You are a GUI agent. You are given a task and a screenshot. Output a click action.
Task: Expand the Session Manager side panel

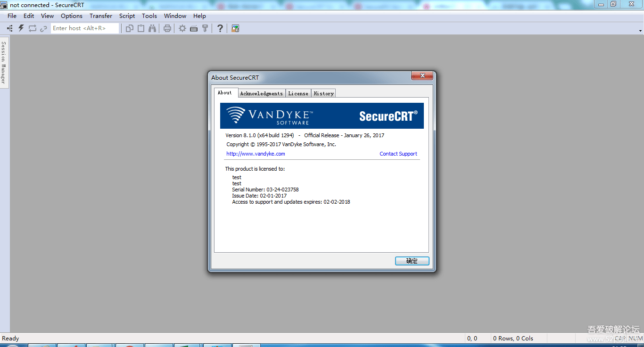4,62
